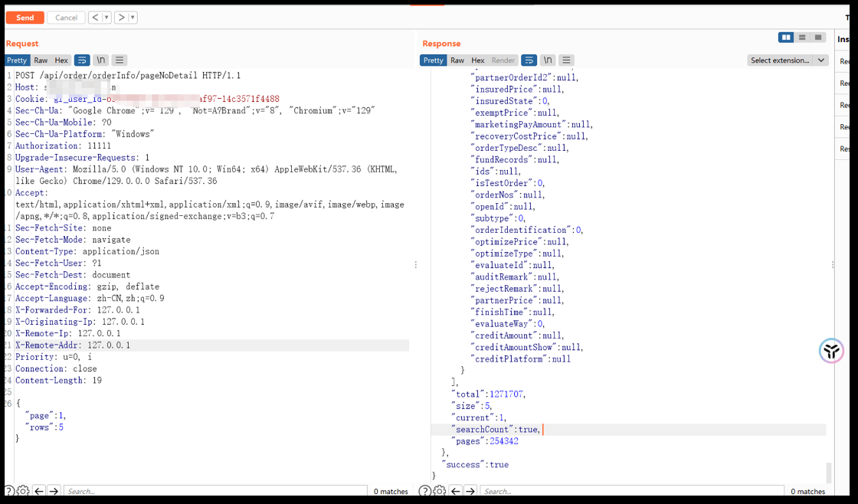This screenshot has height=504, width=858.
Task: Select the Request Raw tab
Action: pyautogui.click(x=41, y=61)
